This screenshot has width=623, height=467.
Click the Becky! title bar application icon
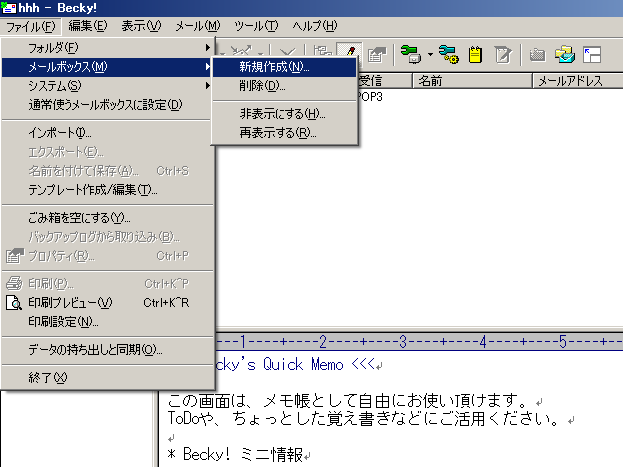pyautogui.click(x=8, y=8)
